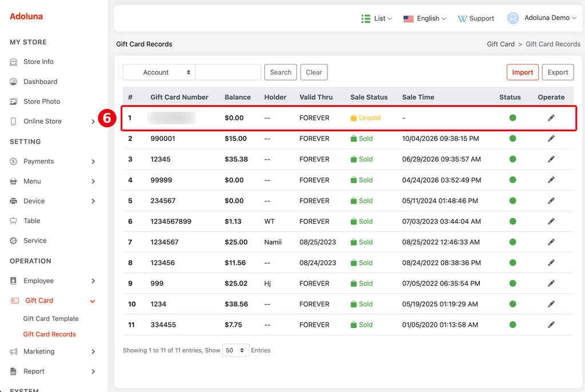Click the Search button
This screenshot has width=585, height=392.
(x=281, y=72)
